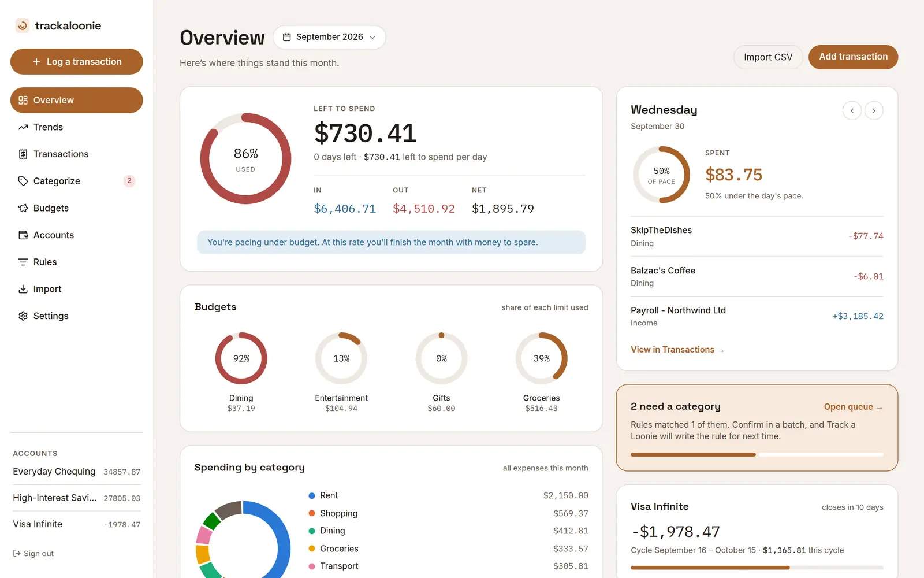This screenshot has height=578, width=924.
Task: Go to previous day arrow
Action: (x=852, y=110)
